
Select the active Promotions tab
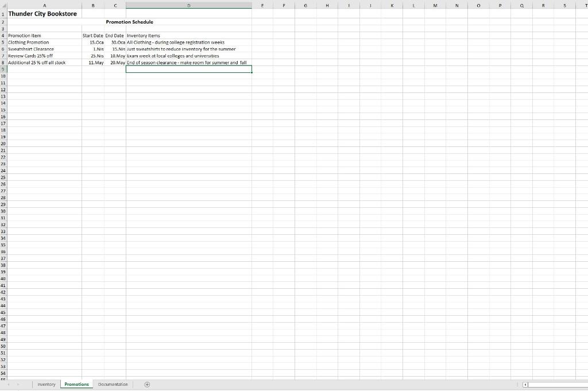point(76,384)
